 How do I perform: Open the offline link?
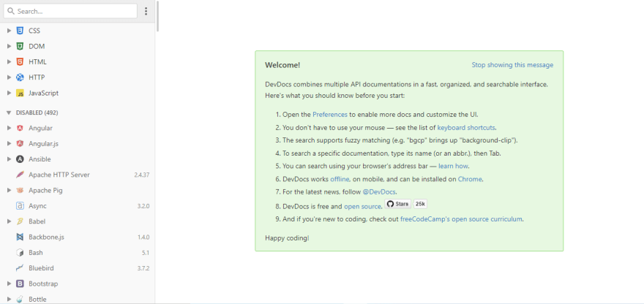tap(340, 179)
